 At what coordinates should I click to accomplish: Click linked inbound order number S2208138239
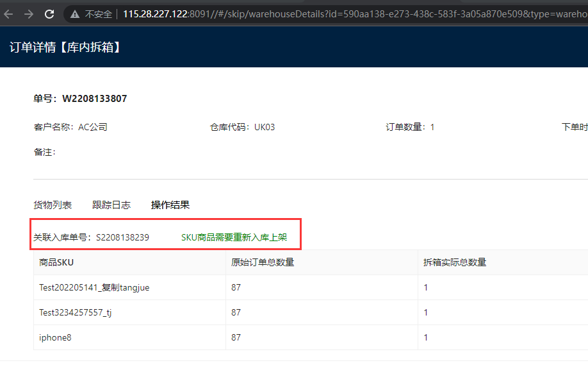[x=122, y=237]
